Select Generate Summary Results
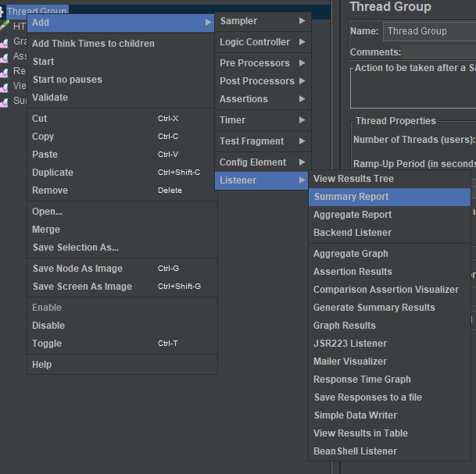 point(389,308)
